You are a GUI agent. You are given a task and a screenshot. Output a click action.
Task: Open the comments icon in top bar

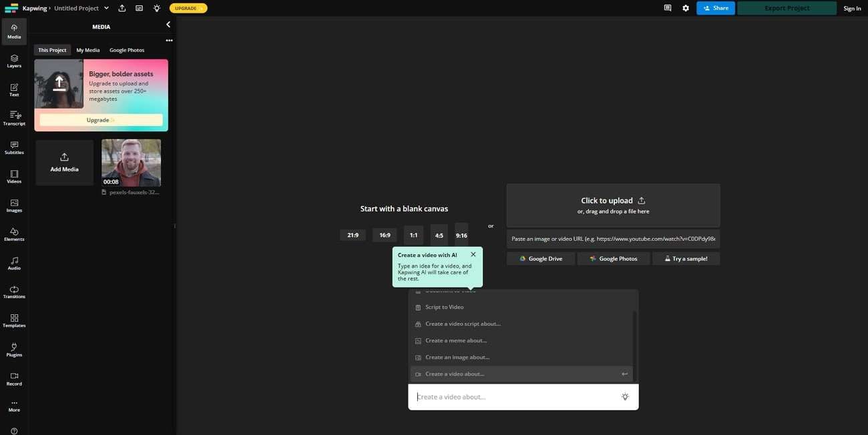coord(668,8)
